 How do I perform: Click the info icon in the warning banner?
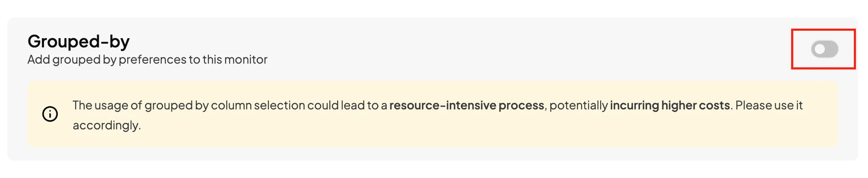tap(50, 114)
